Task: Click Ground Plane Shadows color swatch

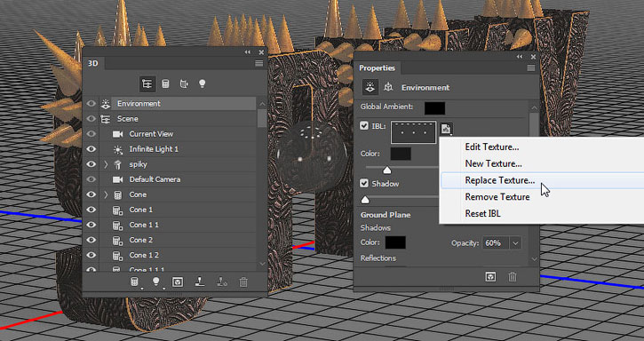Action: click(x=395, y=242)
